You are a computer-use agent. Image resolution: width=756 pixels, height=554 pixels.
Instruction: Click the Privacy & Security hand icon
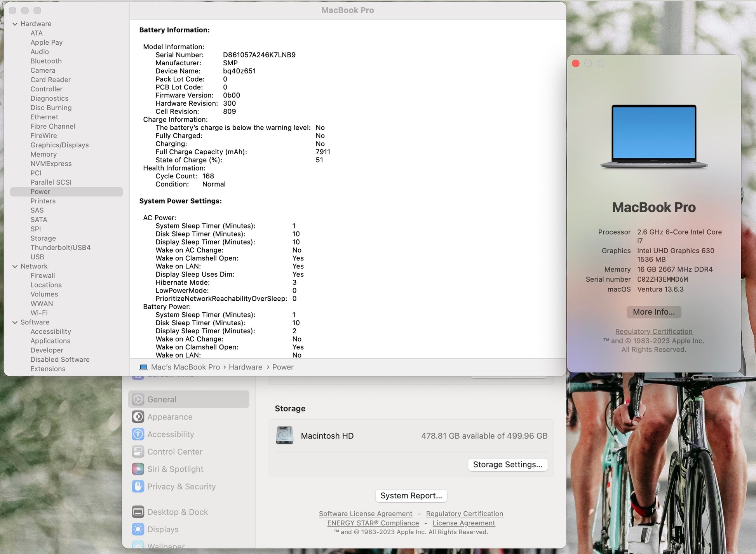tap(138, 486)
